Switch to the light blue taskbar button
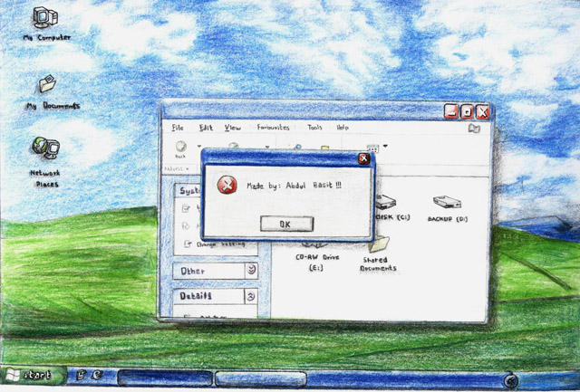The height and width of the screenshot is (392, 580). (261, 379)
